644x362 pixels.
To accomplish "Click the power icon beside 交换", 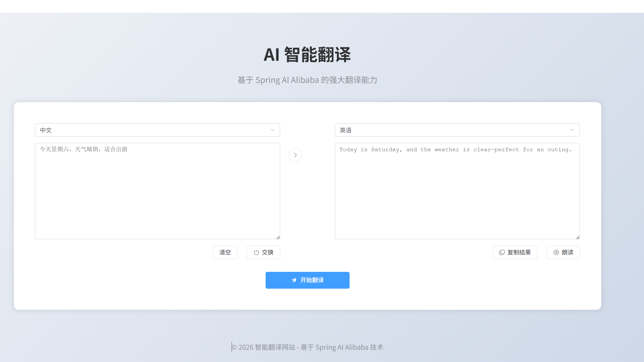I will pyautogui.click(x=256, y=253).
